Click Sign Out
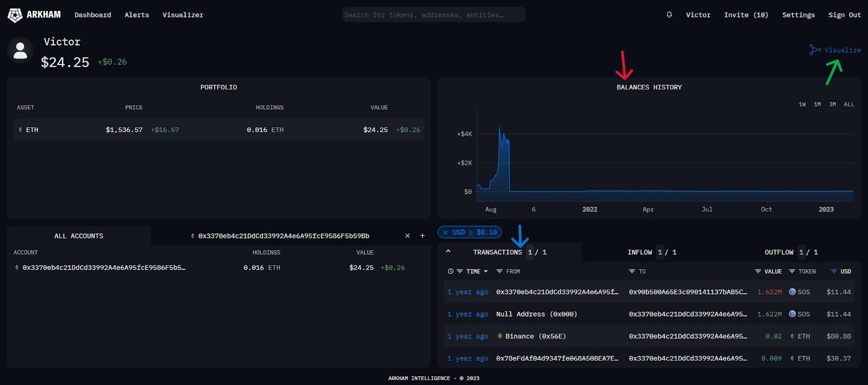This screenshot has height=385, width=868. point(845,15)
